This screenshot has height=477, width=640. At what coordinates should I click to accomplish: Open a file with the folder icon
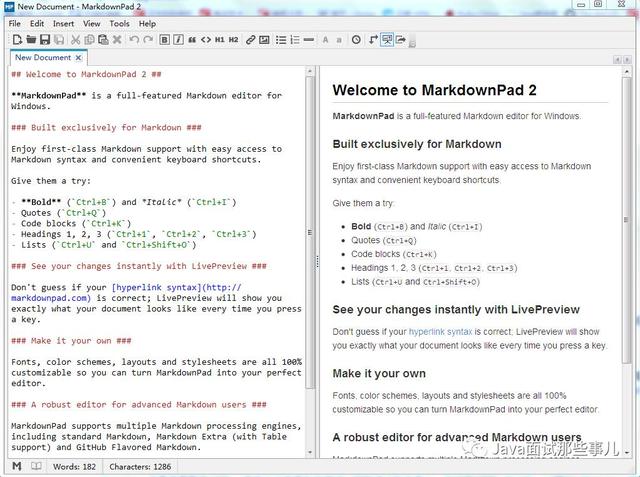click(31, 40)
